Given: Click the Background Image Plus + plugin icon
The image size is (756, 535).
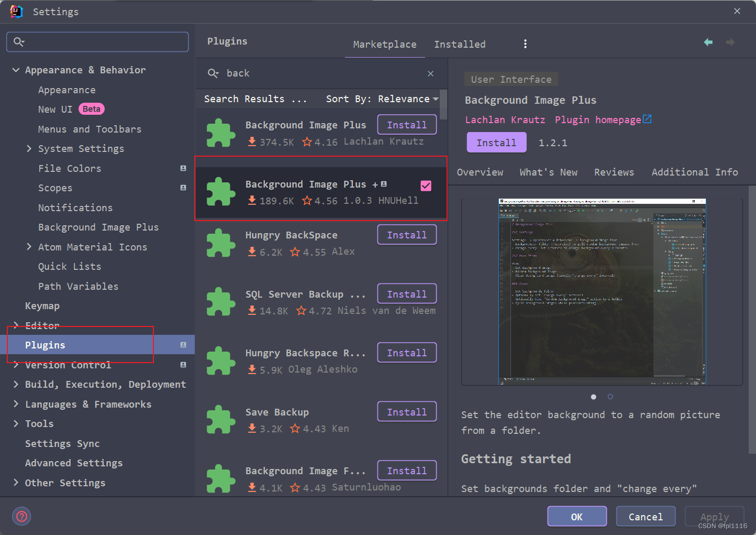Looking at the screenshot, I should [x=220, y=192].
